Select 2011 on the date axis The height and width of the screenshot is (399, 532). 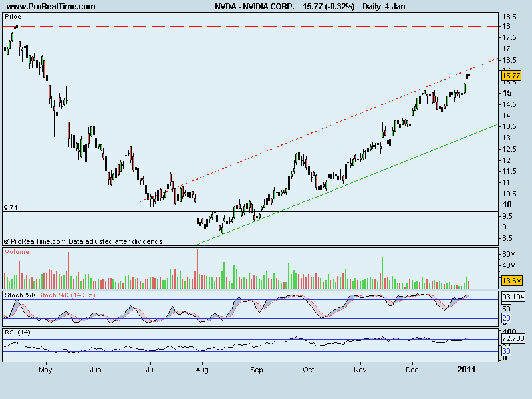[467, 370]
